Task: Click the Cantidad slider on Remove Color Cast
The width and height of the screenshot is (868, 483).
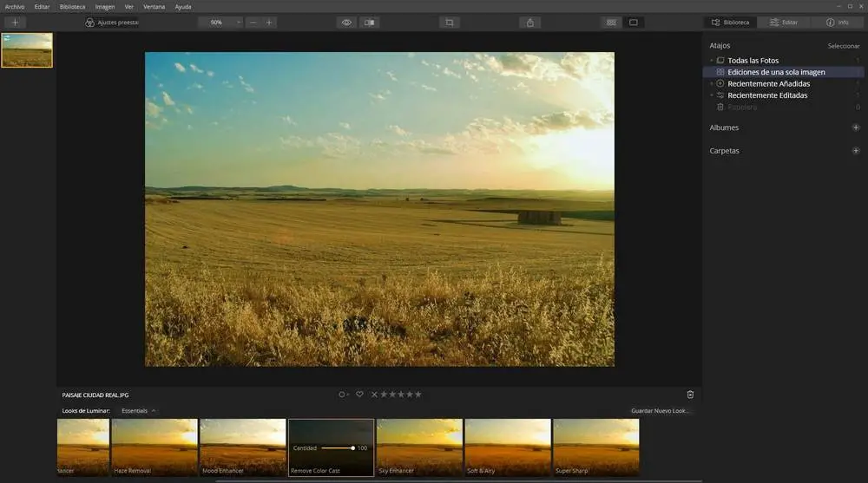Action: 336,448
